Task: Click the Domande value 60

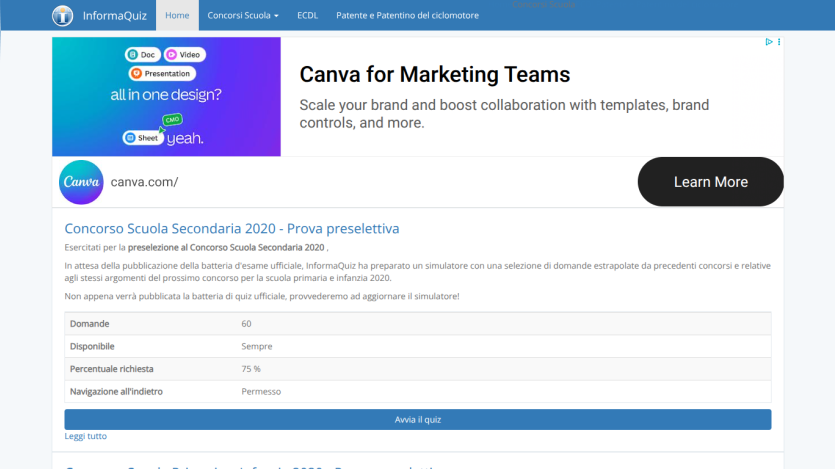Action: tap(246, 324)
